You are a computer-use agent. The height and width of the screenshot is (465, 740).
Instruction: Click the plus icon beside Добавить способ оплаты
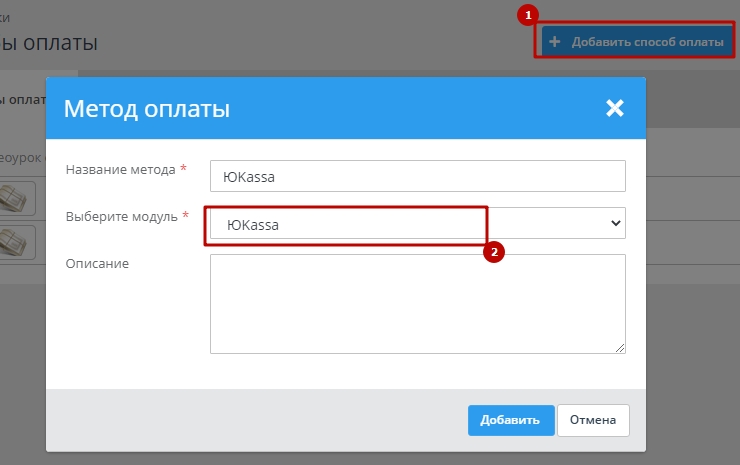(x=554, y=43)
